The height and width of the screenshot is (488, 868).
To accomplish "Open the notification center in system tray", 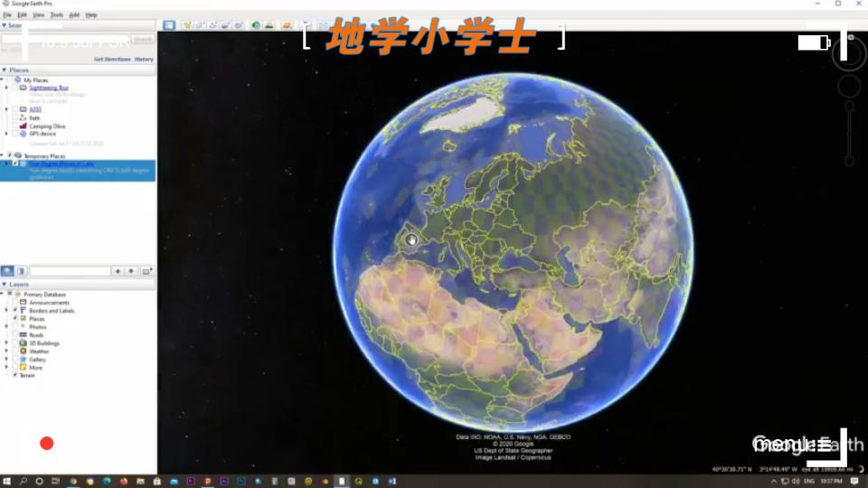I will pyautogui.click(x=854, y=482).
